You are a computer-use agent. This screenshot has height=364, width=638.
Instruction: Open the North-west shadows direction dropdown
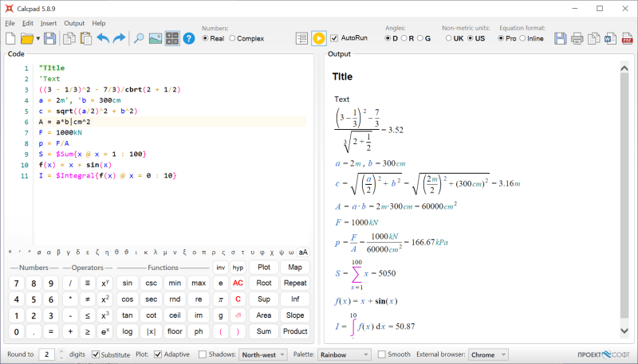point(263,354)
